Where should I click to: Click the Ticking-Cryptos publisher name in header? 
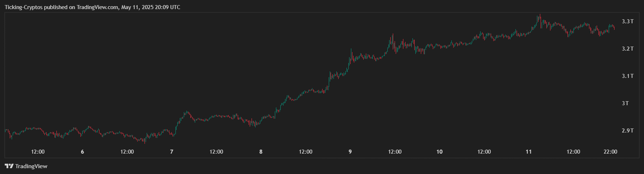click(x=24, y=7)
